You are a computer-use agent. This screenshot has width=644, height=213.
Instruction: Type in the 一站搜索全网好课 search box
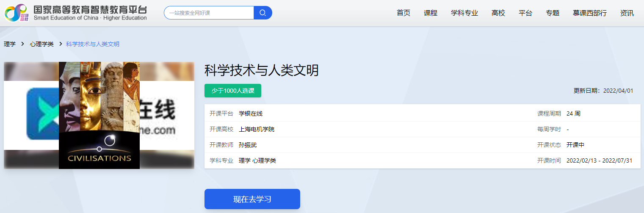pyautogui.click(x=208, y=13)
